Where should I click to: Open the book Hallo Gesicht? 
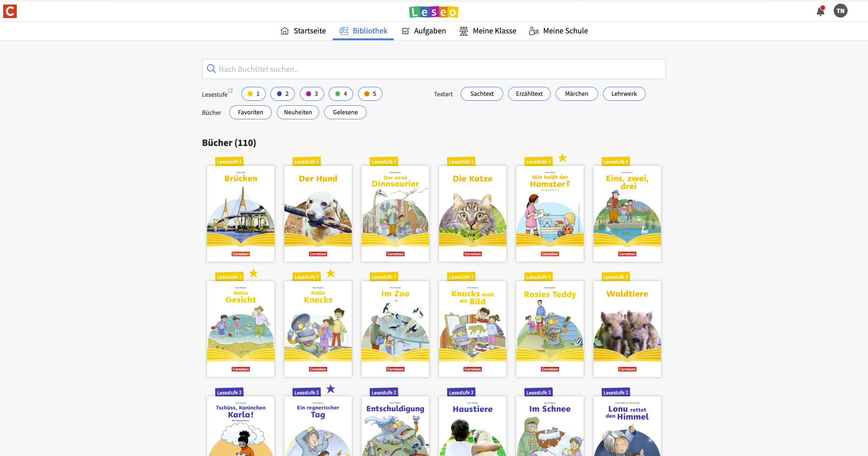(x=241, y=329)
